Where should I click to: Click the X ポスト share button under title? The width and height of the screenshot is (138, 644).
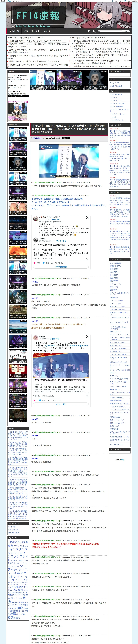66,138
